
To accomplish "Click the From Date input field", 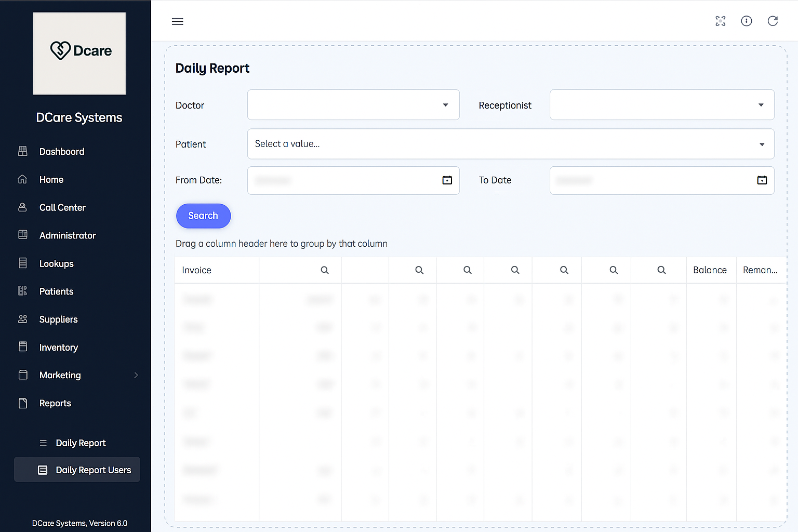I will point(343,180).
